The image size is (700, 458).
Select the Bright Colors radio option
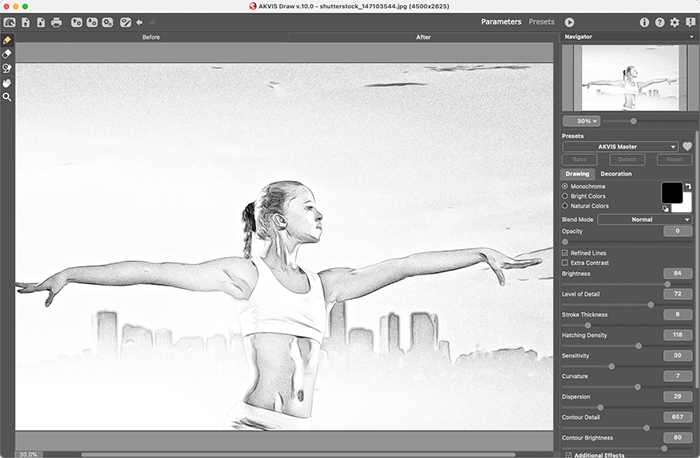point(565,196)
